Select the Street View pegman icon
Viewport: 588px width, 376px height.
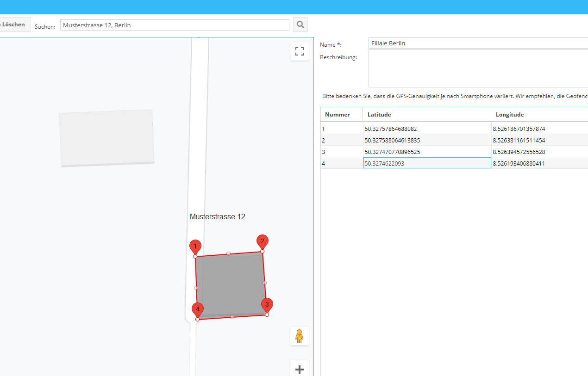click(x=299, y=336)
